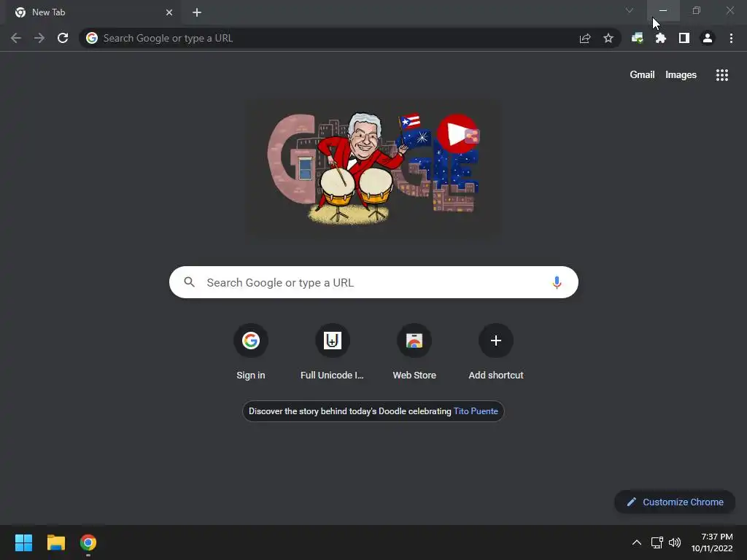Image resolution: width=747 pixels, height=560 pixels.
Task: Share this page using the share icon
Action: (585, 38)
